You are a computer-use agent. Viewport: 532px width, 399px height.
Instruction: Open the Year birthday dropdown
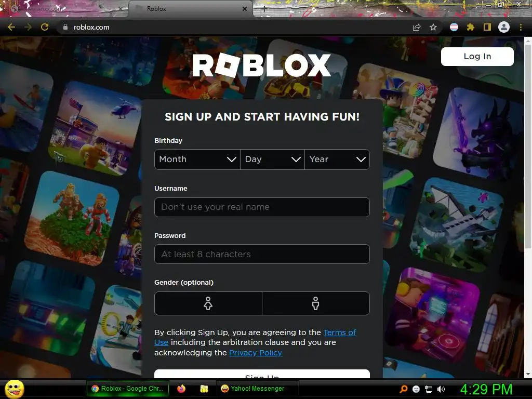(337, 159)
